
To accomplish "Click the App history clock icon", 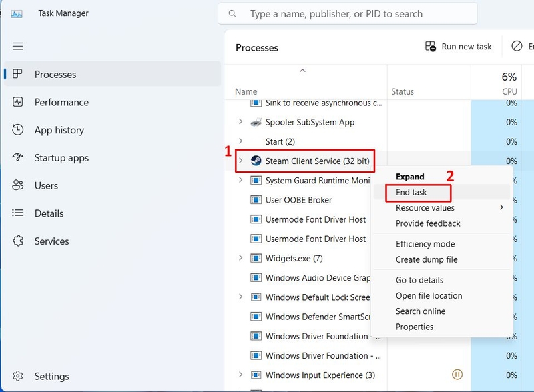I will (18, 129).
